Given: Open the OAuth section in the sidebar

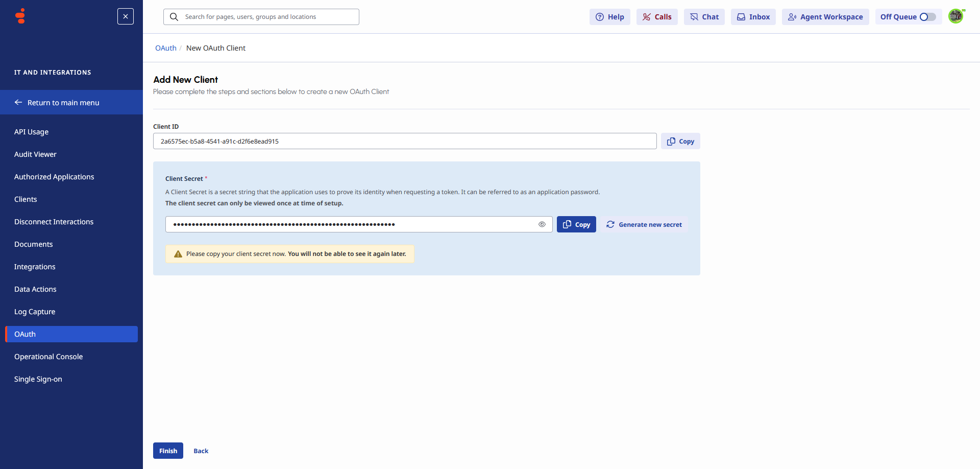Looking at the screenshot, I should point(24,334).
